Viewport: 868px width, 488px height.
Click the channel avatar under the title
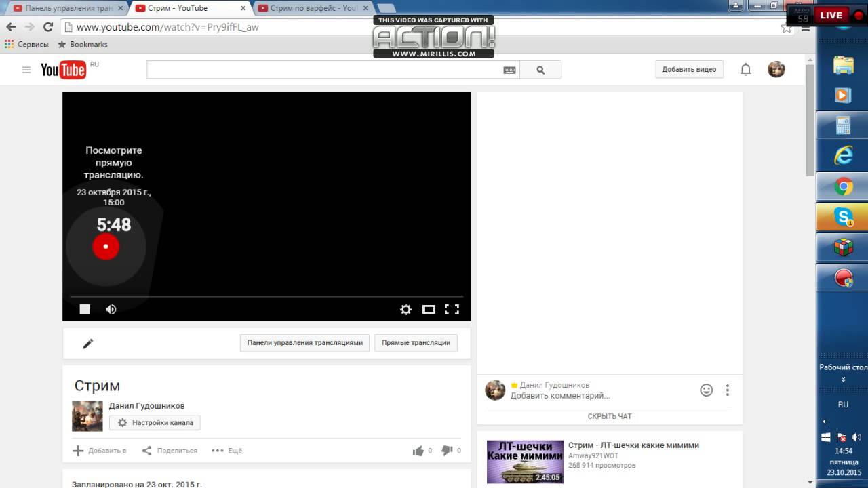point(87,416)
